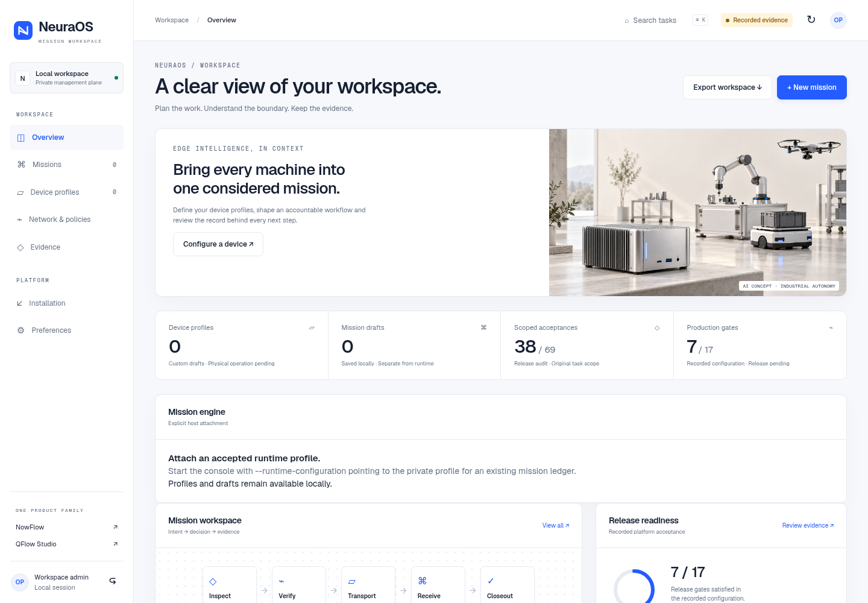The image size is (868, 603).
Task: Open the Local workspace switcher
Action: click(x=66, y=78)
